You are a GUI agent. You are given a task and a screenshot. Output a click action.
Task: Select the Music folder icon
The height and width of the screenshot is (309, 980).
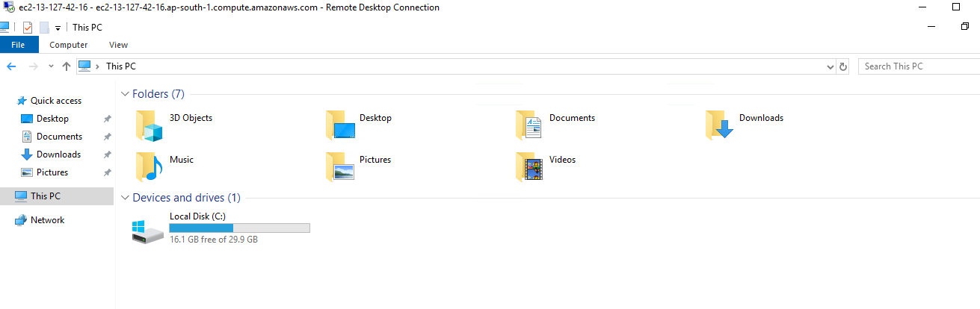click(150, 167)
